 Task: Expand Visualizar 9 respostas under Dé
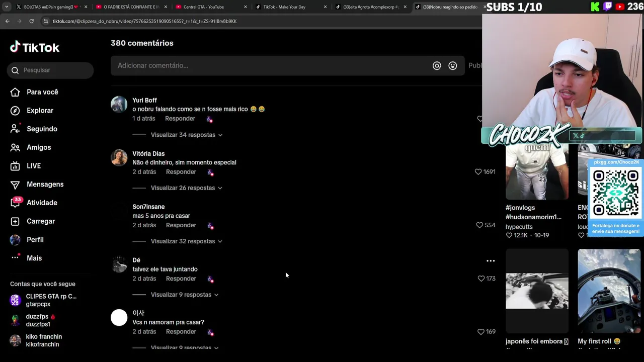pos(185,295)
